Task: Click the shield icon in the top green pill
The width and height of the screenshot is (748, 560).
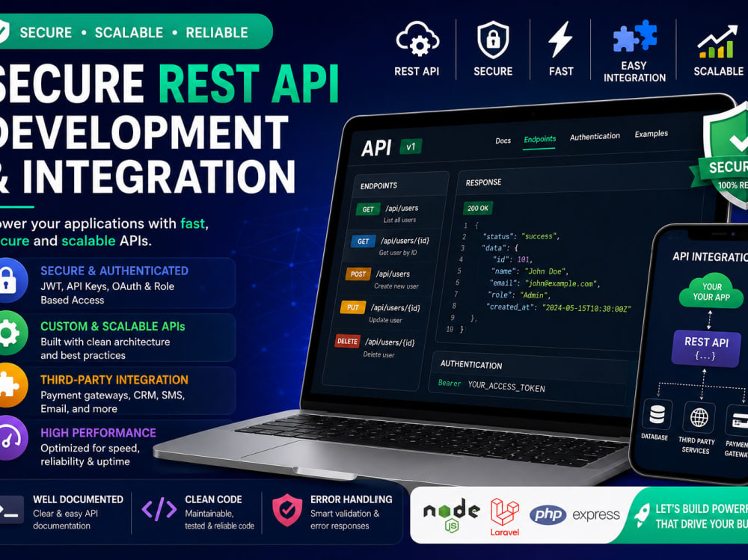Action: point(4,31)
